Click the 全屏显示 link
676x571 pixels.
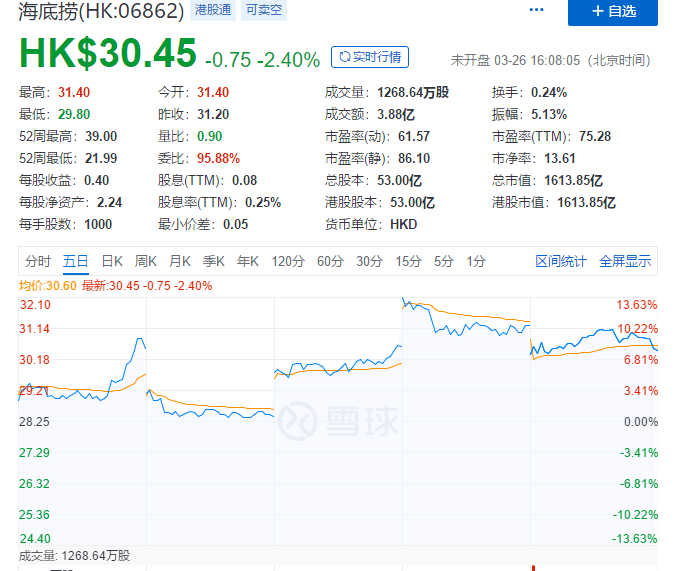coord(625,261)
